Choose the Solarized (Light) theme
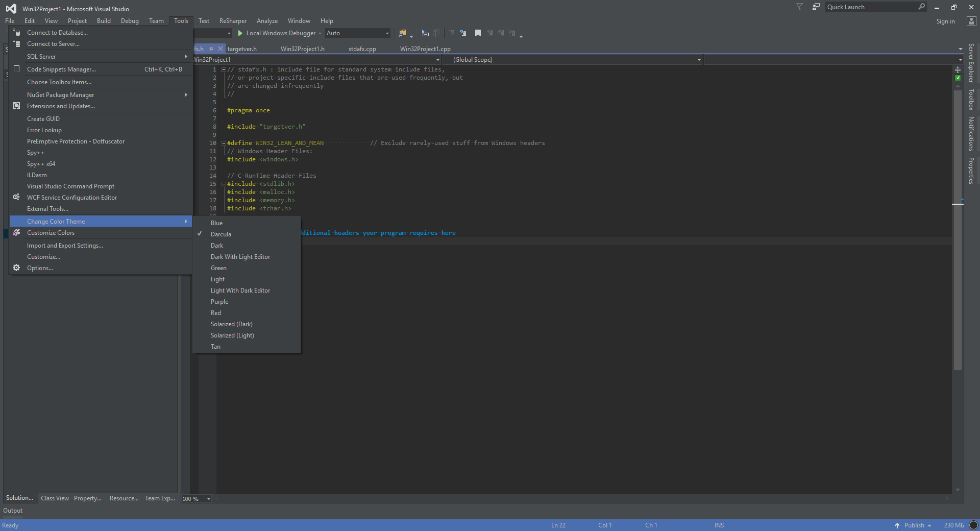The width and height of the screenshot is (980, 531). click(x=247, y=335)
